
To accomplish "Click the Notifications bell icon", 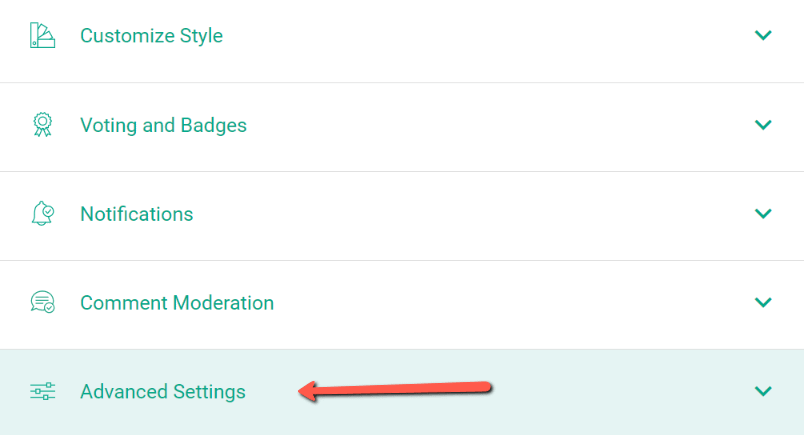I will (42, 214).
